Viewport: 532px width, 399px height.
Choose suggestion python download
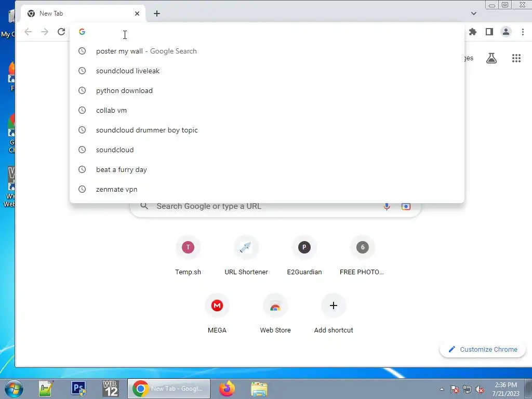pos(267,90)
